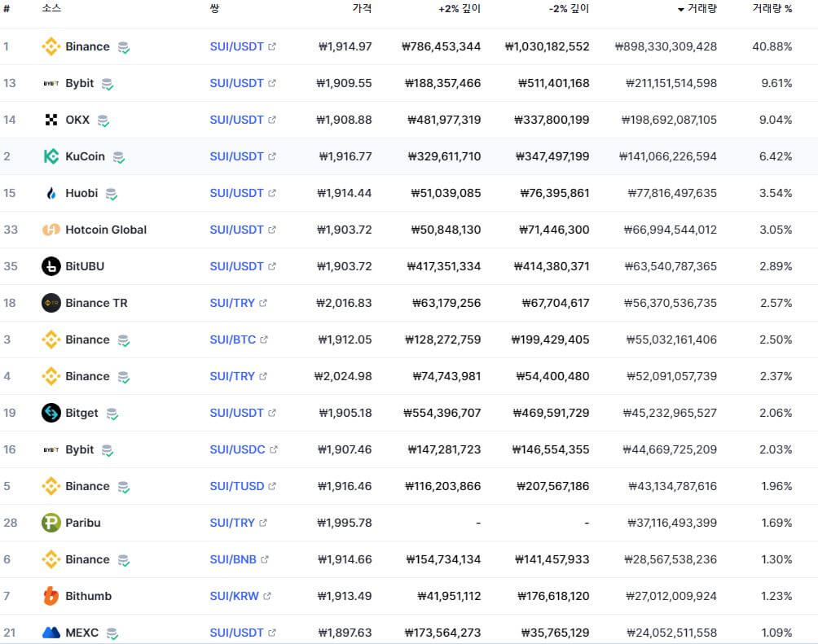Click the volume ₩898,330,309,428
Screen dimensions: 818x644
[x=666, y=46]
